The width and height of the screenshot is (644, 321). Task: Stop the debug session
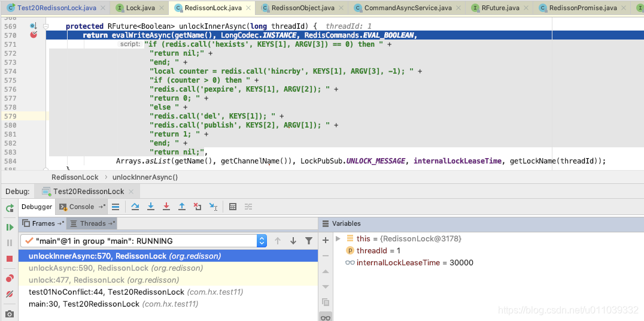pos(10,259)
